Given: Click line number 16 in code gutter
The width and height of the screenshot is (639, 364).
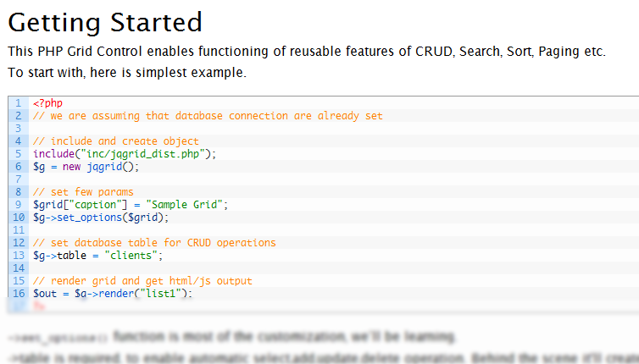Looking at the screenshot, I should 18,294.
